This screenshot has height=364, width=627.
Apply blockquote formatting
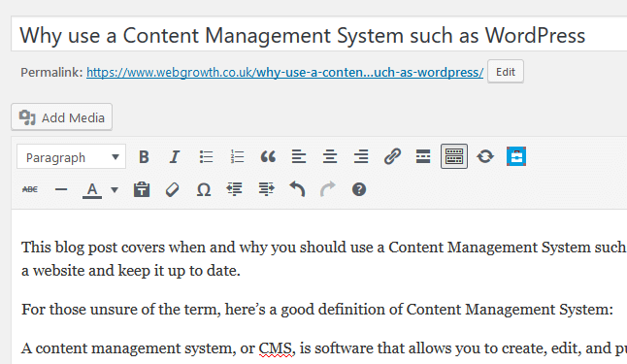click(268, 157)
